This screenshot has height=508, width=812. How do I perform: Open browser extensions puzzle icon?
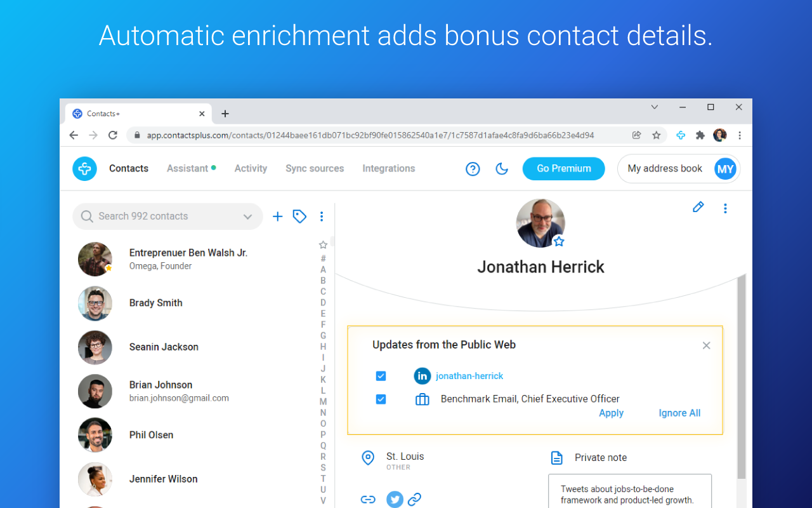[x=700, y=135]
